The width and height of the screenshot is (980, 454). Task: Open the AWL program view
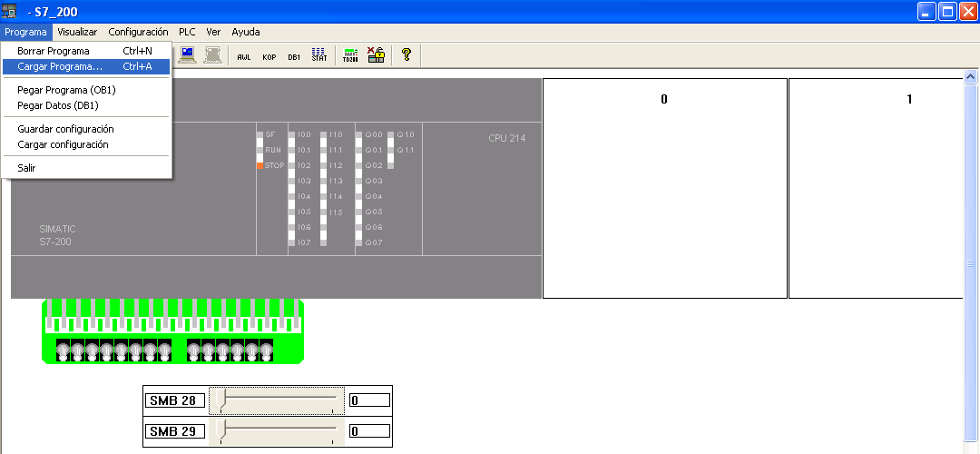pyautogui.click(x=244, y=57)
